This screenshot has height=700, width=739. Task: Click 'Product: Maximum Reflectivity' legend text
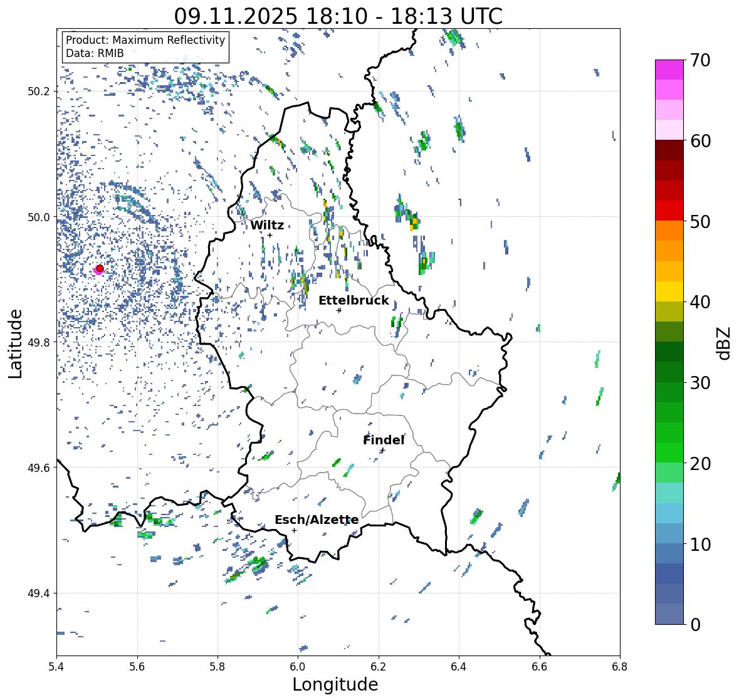(145, 40)
